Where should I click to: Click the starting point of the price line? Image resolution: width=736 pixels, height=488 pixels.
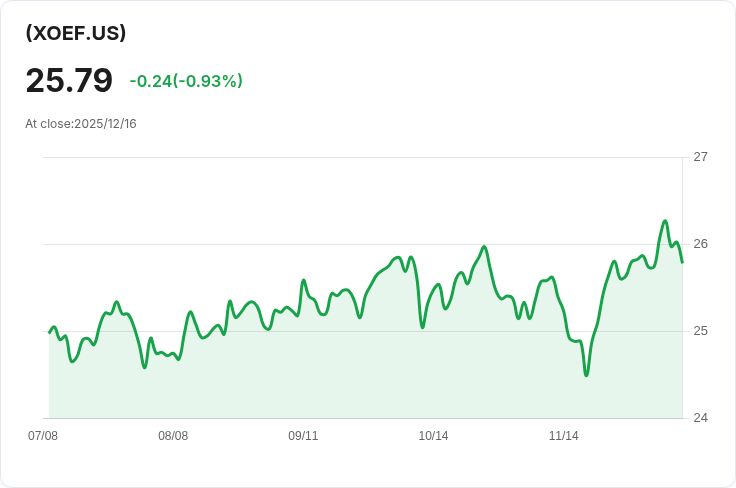click(x=49, y=332)
